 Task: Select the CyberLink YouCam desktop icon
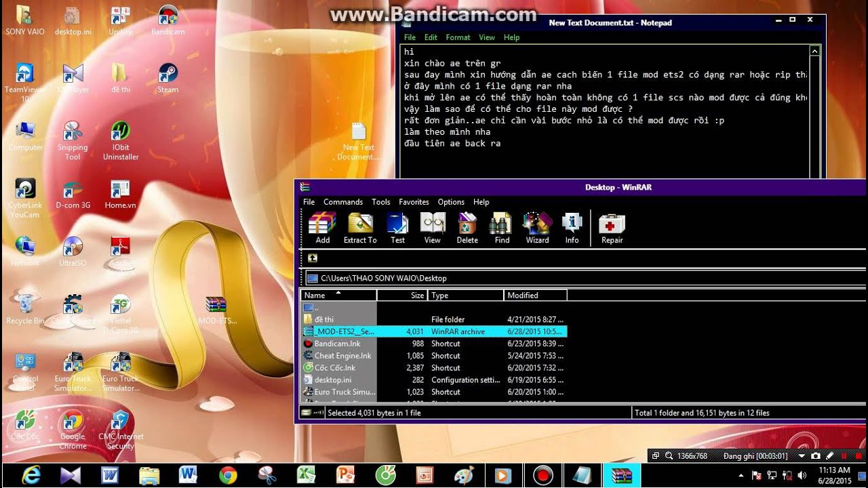click(25, 199)
